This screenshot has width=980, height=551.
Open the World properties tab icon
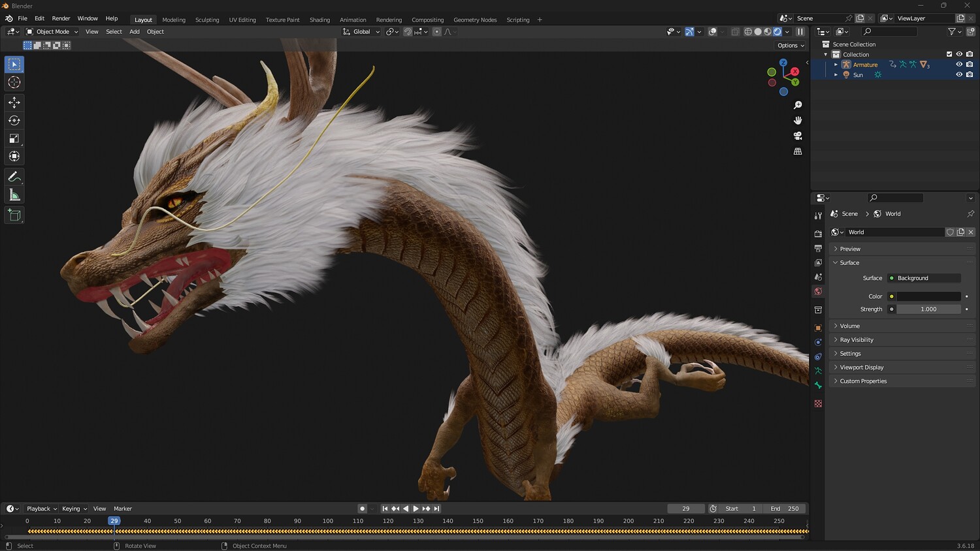point(818,292)
